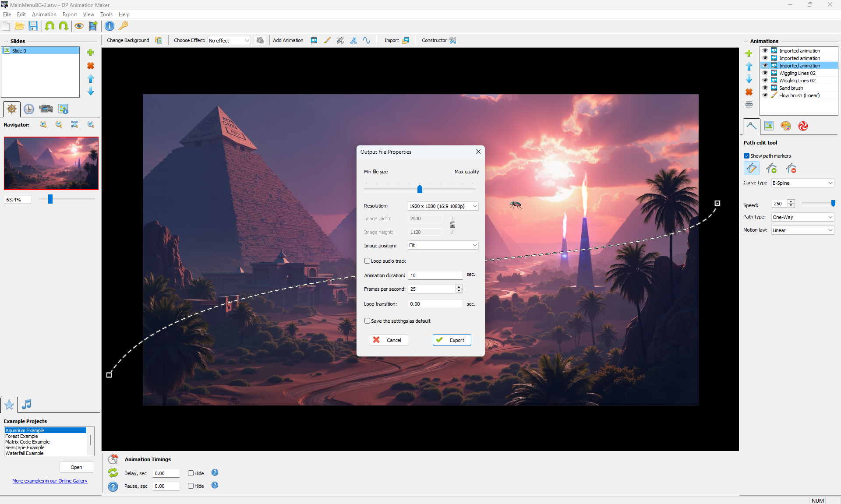The image size is (841, 504).
Task: Enable Loop audio track checkbox
Action: 367,261
